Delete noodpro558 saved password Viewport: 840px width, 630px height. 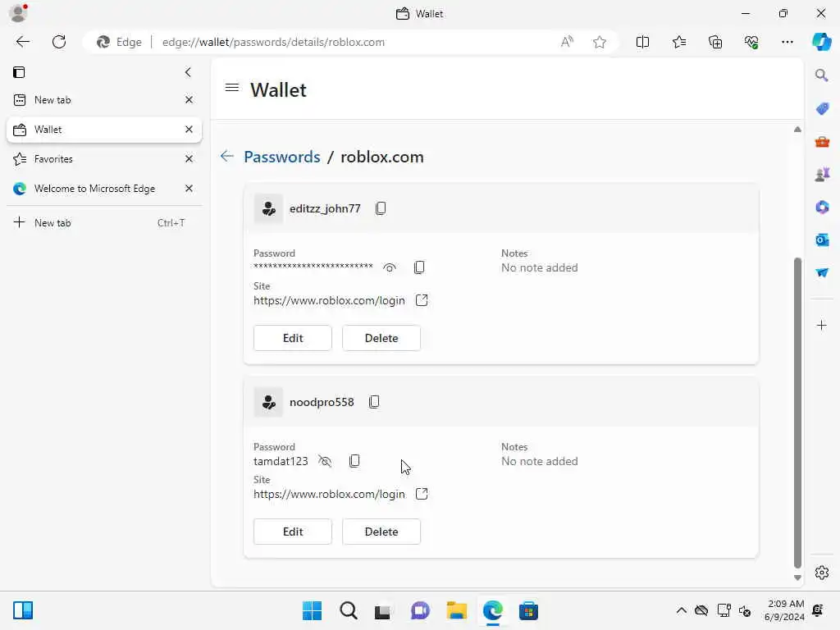[x=381, y=532]
